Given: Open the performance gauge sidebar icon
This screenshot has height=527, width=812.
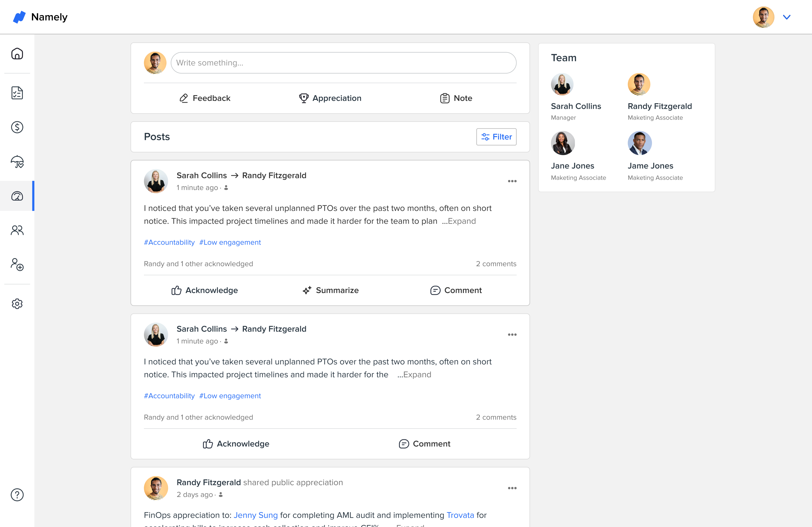Looking at the screenshot, I should coord(17,196).
